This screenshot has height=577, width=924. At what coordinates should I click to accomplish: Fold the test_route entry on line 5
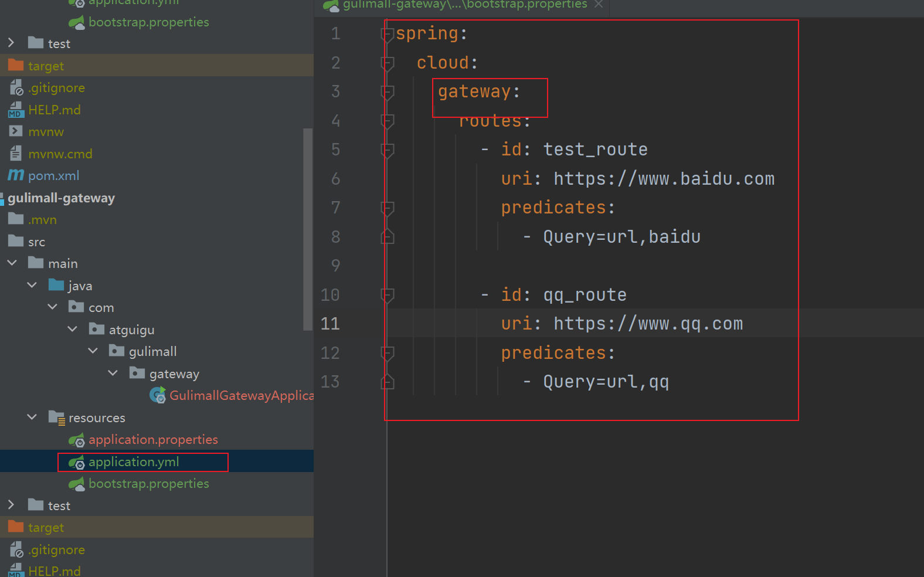coord(387,150)
